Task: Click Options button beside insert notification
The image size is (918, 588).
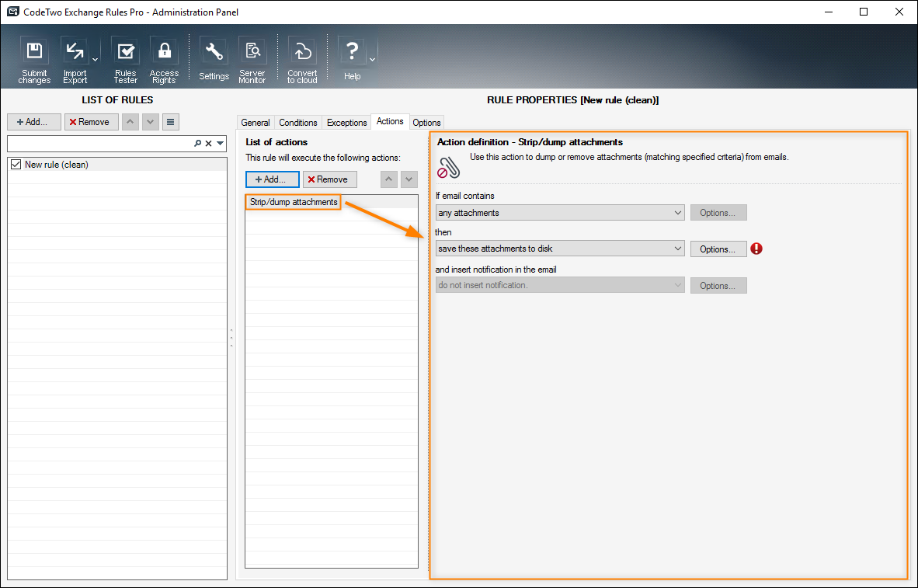Action: tap(718, 286)
